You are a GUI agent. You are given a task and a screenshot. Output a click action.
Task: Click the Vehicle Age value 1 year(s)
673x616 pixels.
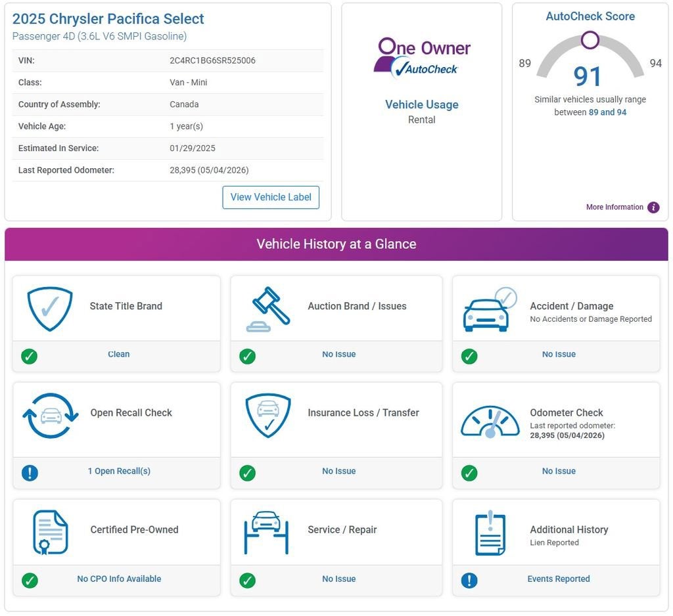[186, 126]
